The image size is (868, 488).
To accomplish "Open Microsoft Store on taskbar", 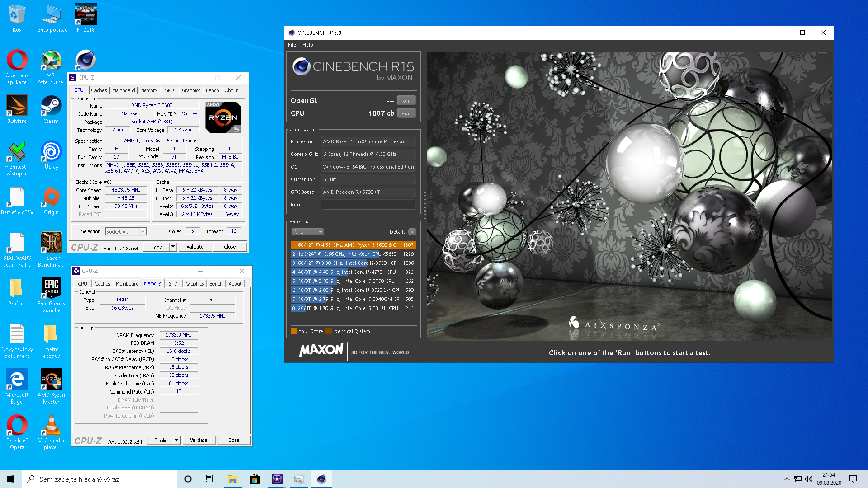I will pos(255,479).
